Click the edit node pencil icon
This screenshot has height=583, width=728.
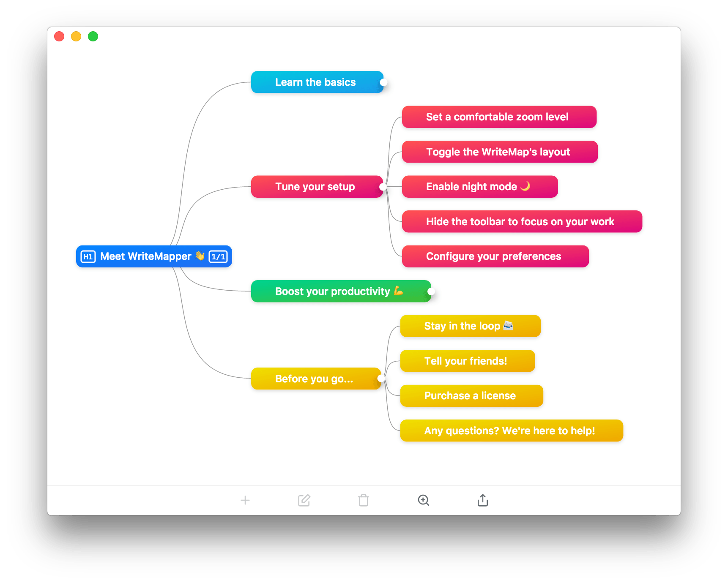304,500
